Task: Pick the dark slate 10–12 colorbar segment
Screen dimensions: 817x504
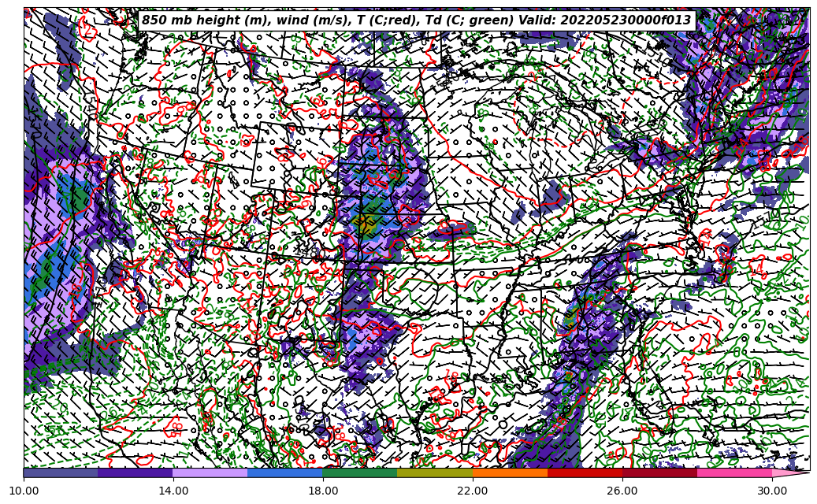Action: click(x=61, y=473)
